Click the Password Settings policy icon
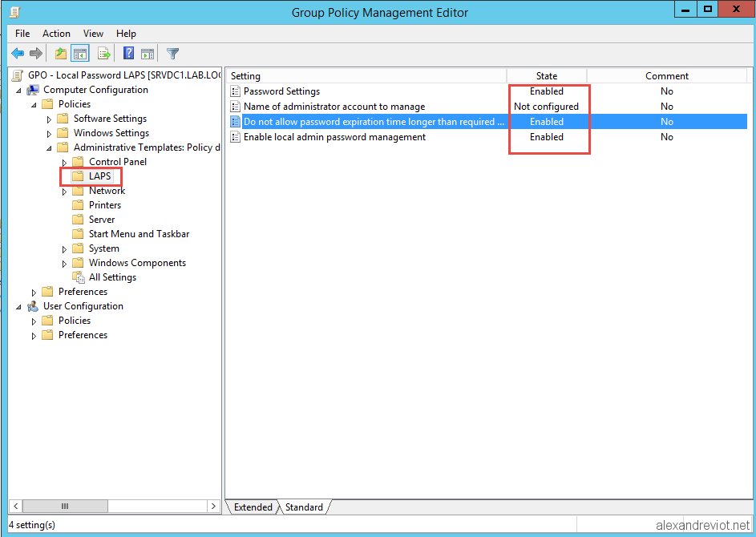The image size is (756, 537). tap(235, 91)
